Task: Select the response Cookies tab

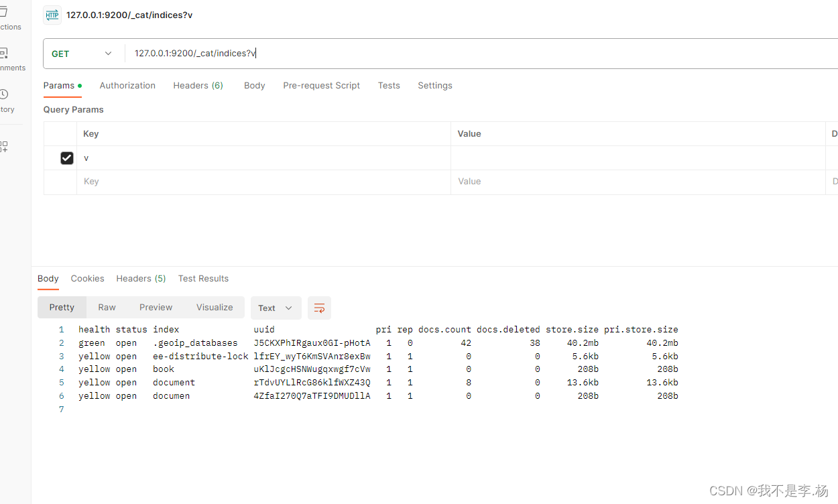Action: click(88, 279)
